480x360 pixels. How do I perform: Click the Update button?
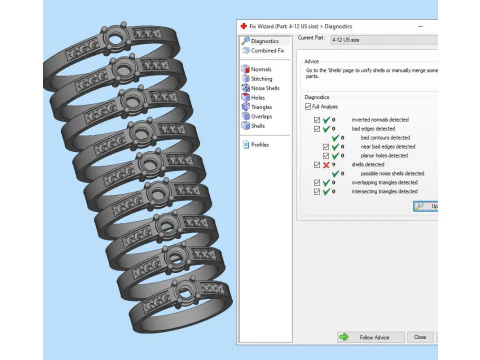[425, 206]
